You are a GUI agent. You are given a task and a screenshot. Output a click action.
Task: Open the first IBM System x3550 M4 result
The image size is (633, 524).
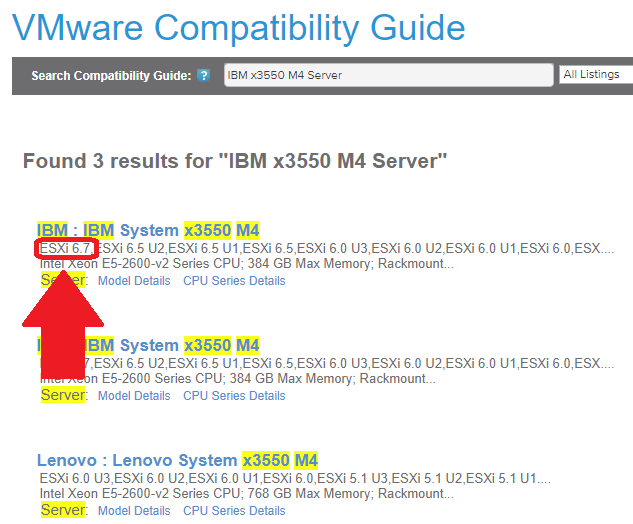pyautogui.click(x=148, y=230)
